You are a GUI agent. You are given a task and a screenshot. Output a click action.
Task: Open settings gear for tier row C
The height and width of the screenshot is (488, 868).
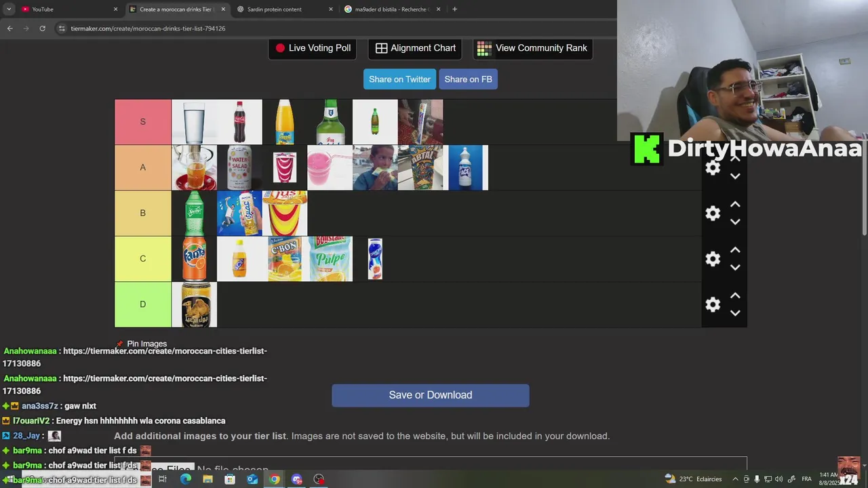[x=713, y=259]
